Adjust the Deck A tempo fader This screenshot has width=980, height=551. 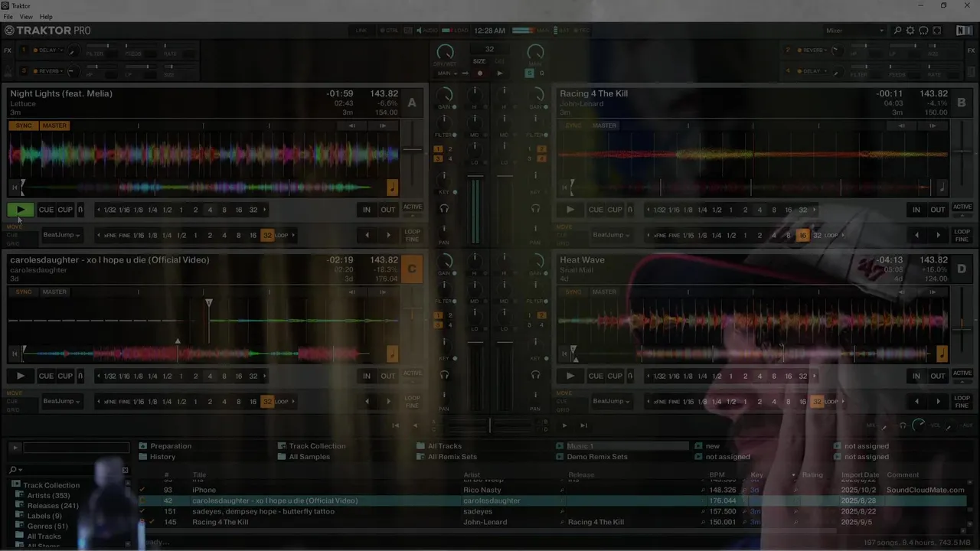click(x=412, y=150)
